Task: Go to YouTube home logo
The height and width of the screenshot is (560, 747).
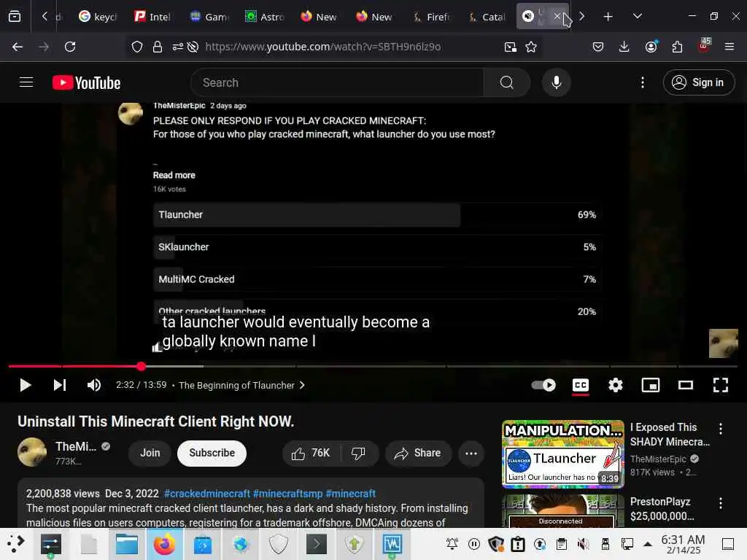Action: tap(86, 83)
